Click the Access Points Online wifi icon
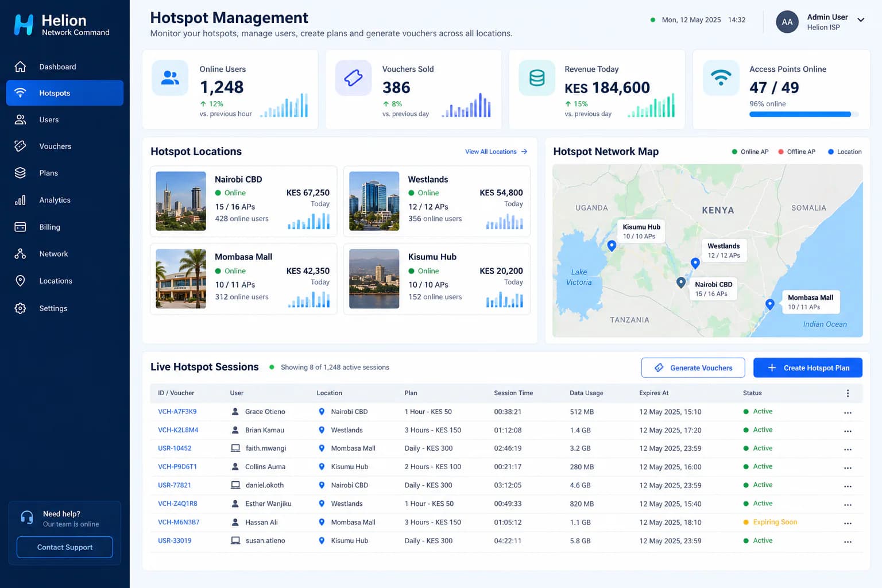This screenshot has height=588, width=882. (721, 78)
